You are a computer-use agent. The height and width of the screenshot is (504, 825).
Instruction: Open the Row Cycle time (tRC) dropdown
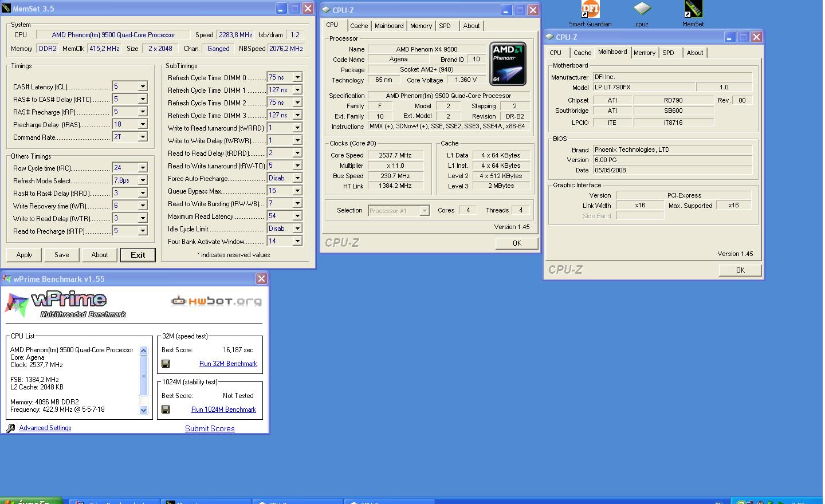click(x=143, y=168)
